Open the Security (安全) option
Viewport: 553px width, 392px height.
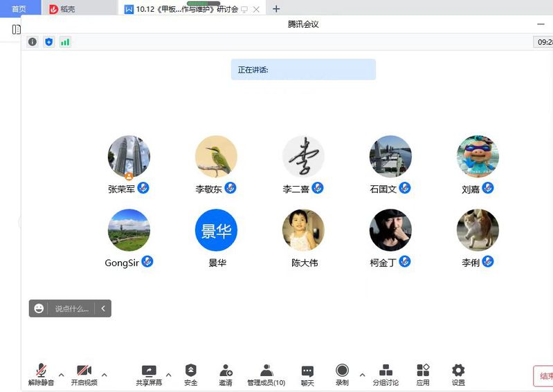pyautogui.click(x=191, y=374)
